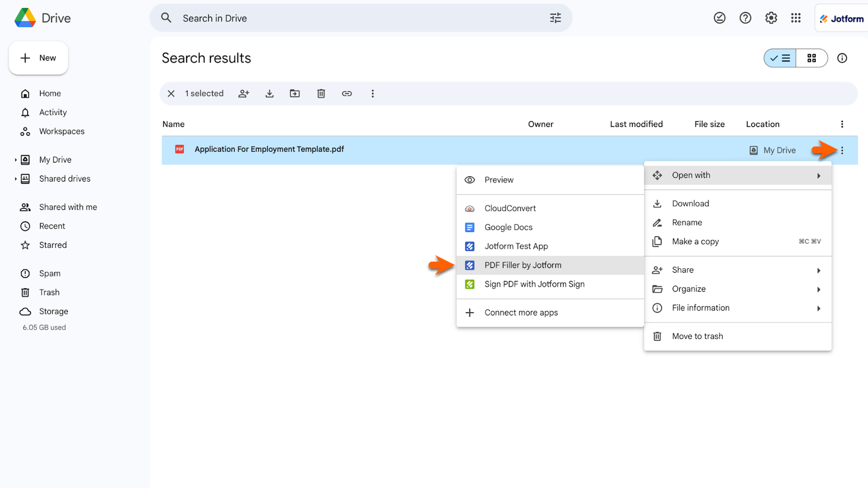
Task: Open the offline ready status icon
Action: (719, 18)
